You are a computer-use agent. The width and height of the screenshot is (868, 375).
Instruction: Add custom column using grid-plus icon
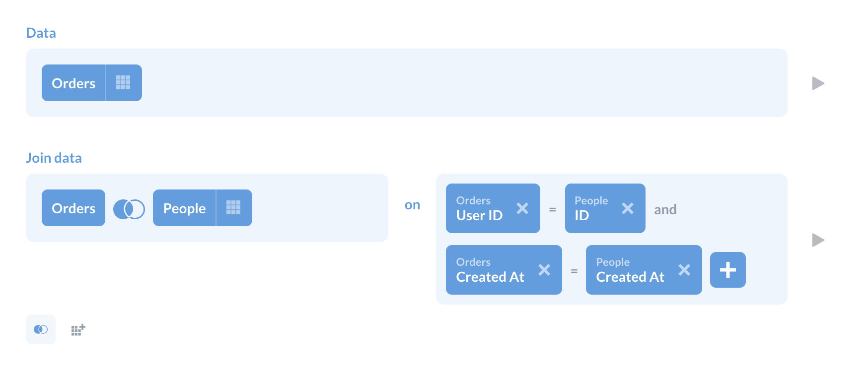click(78, 330)
